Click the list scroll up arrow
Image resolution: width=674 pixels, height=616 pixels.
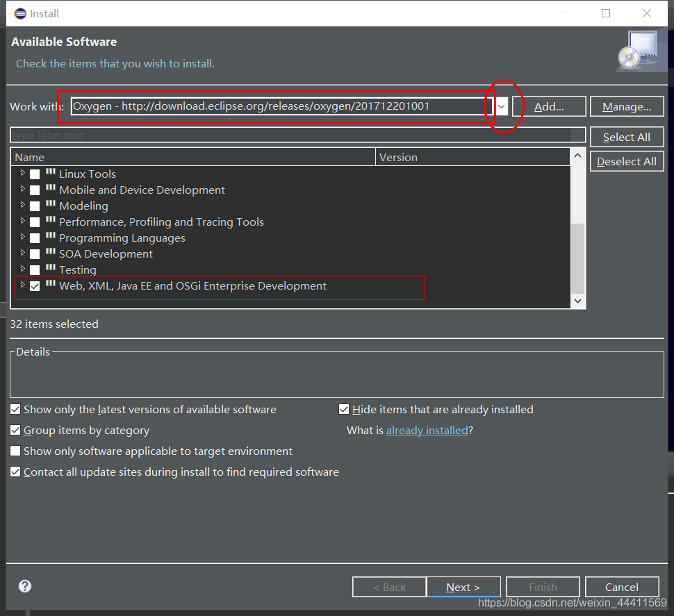pyautogui.click(x=577, y=156)
